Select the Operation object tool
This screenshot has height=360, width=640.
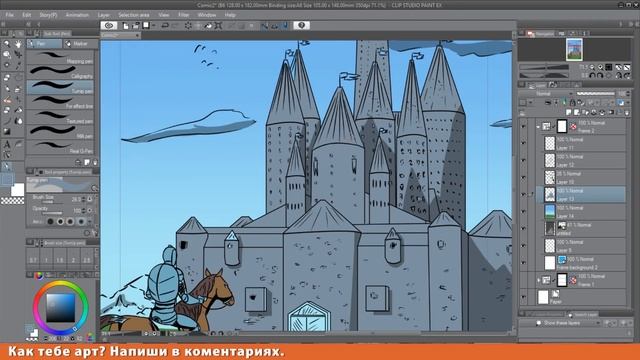pos(7,54)
